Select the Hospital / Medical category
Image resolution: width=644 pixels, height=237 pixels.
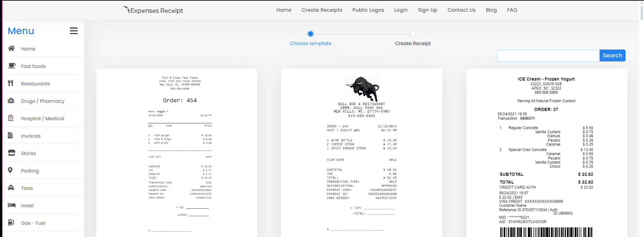pyautogui.click(x=42, y=118)
